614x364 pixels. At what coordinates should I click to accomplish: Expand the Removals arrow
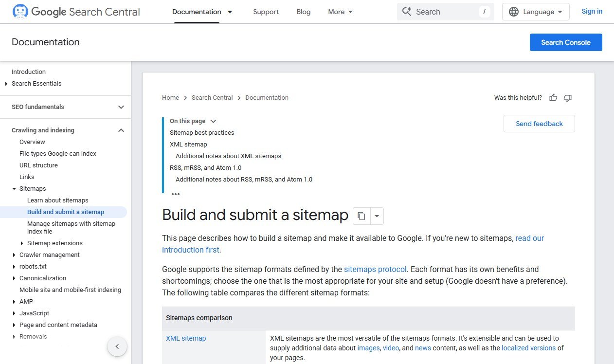coord(14,337)
